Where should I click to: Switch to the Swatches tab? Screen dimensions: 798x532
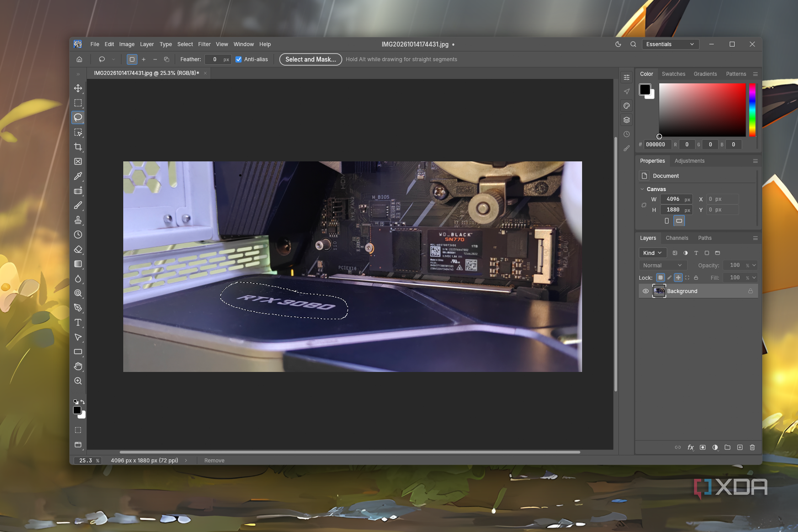click(x=673, y=74)
